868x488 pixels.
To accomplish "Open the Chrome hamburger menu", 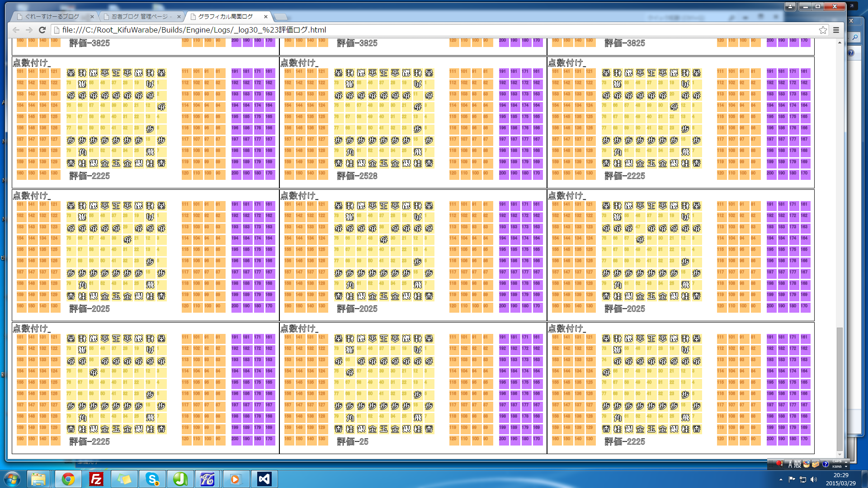I will pyautogui.click(x=836, y=30).
